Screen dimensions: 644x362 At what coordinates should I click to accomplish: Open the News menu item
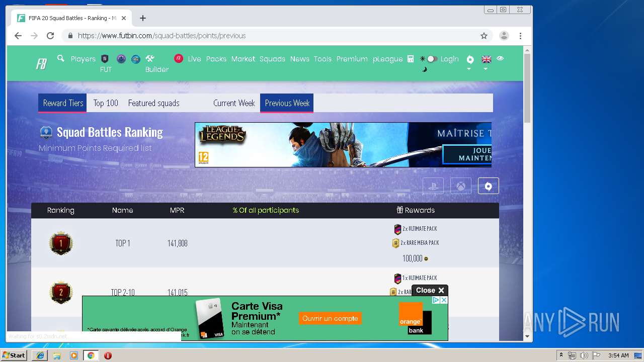299,59
